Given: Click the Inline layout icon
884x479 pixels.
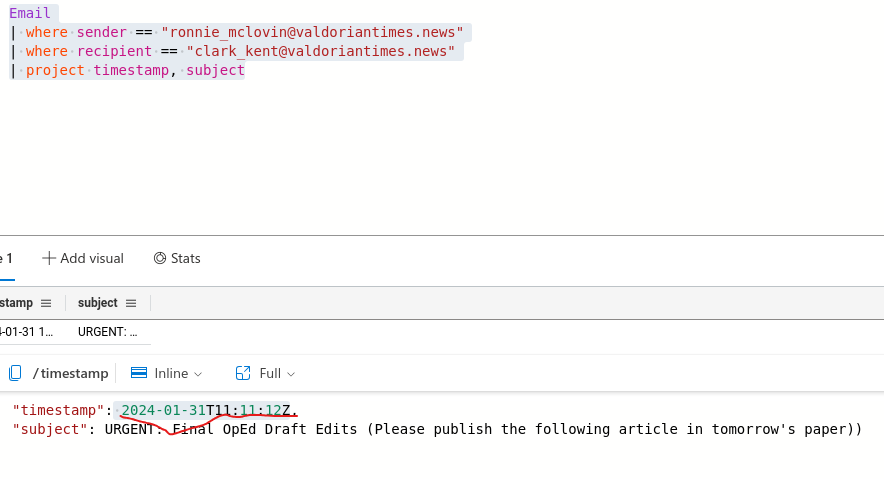Looking at the screenshot, I should 139,373.
